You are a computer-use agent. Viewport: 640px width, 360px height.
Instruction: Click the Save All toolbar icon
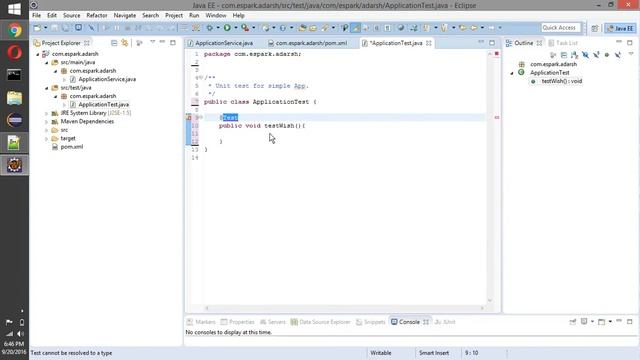65,28
